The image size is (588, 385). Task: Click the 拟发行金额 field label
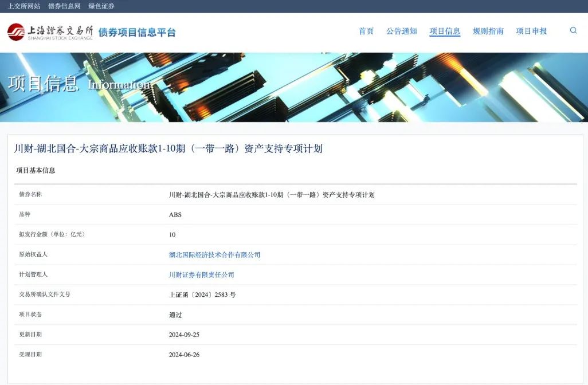coord(53,234)
